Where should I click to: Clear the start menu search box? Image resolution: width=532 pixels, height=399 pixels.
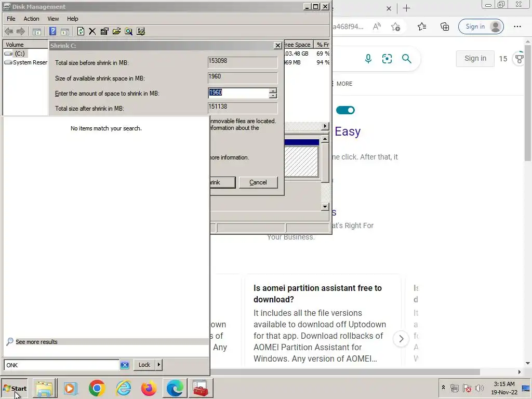click(125, 365)
